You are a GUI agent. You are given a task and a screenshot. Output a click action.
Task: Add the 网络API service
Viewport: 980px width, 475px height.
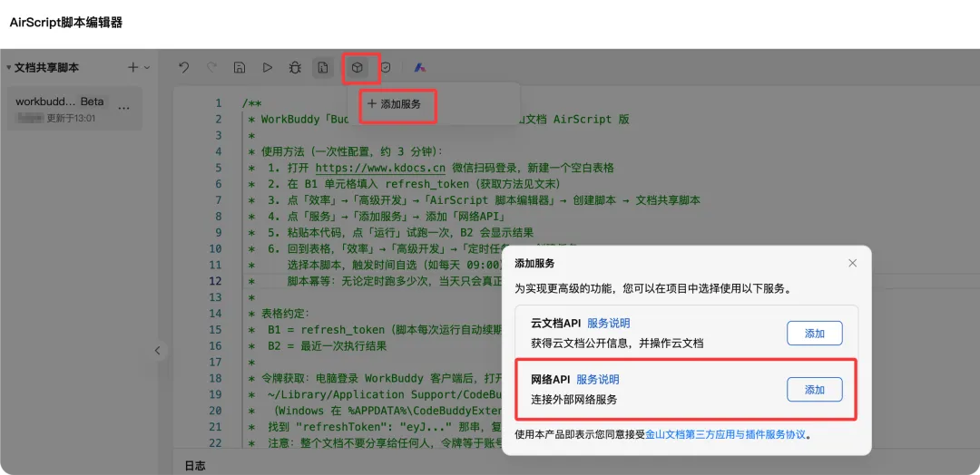pyautogui.click(x=814, y=390)
